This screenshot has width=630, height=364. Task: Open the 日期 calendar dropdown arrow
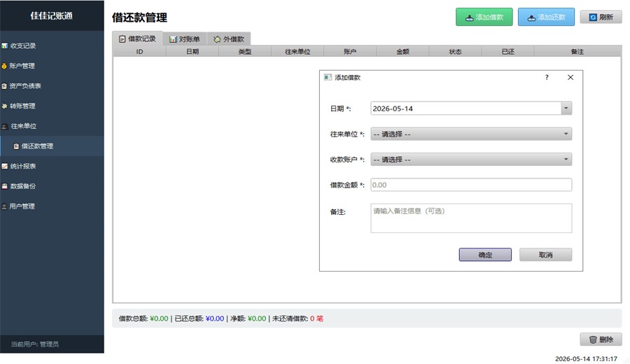click(x=566, y=108)
